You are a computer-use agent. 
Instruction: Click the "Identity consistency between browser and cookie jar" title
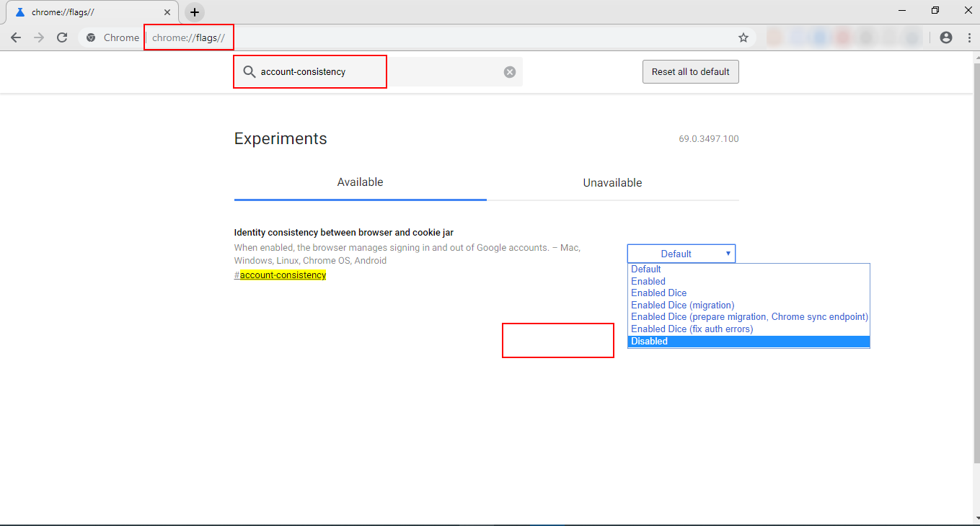tap(344, 233)
